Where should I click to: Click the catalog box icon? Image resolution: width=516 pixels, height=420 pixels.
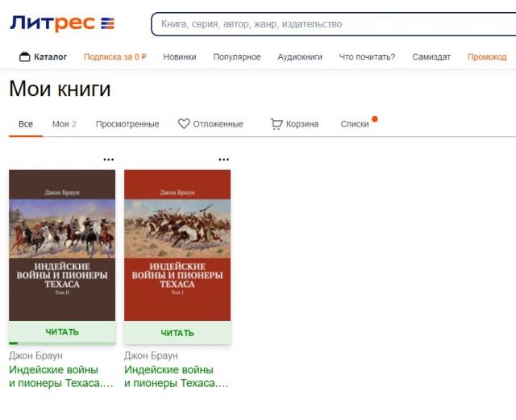[24, 57]
